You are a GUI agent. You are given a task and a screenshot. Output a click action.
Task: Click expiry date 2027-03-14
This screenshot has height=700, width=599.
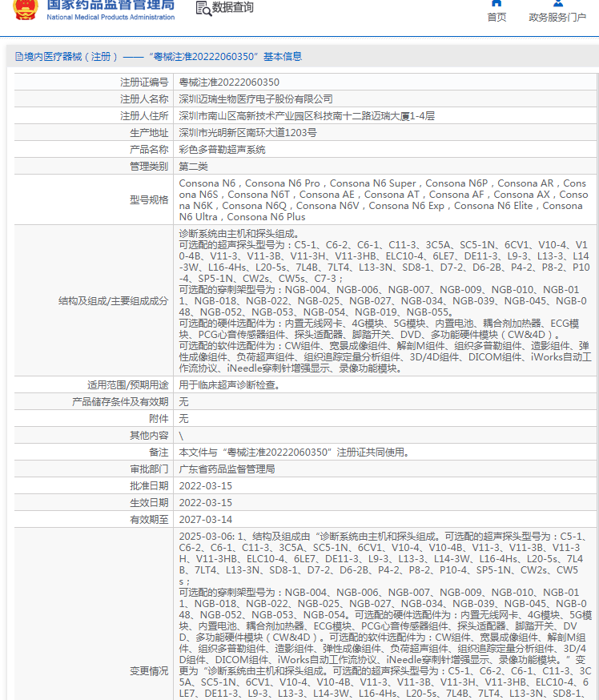click(x=205, y=520)
